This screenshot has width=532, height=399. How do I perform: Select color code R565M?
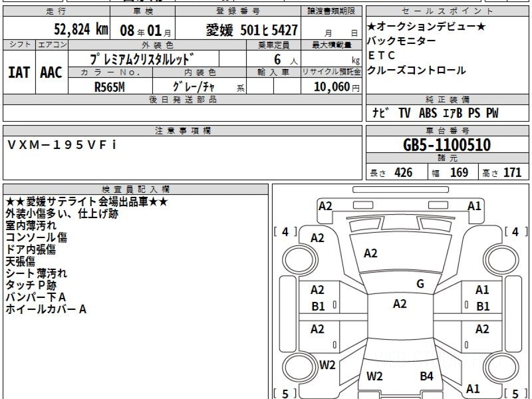110,87
